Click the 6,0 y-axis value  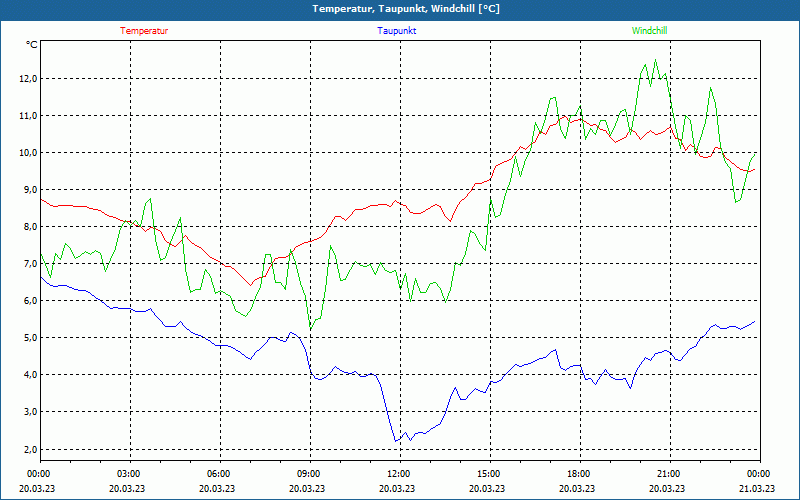pos(30,301)
